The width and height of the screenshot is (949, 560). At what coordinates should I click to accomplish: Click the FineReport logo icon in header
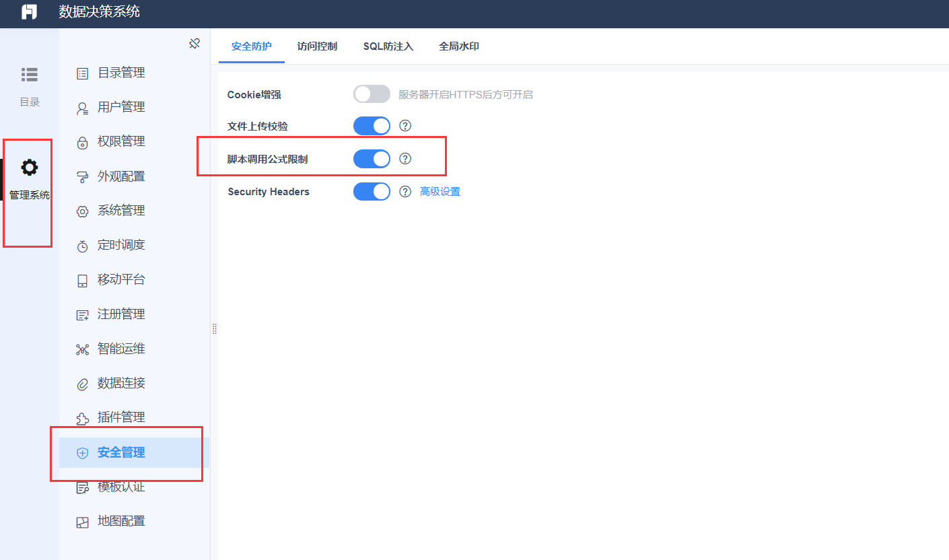pyautogui.click(x=30, y=12)
